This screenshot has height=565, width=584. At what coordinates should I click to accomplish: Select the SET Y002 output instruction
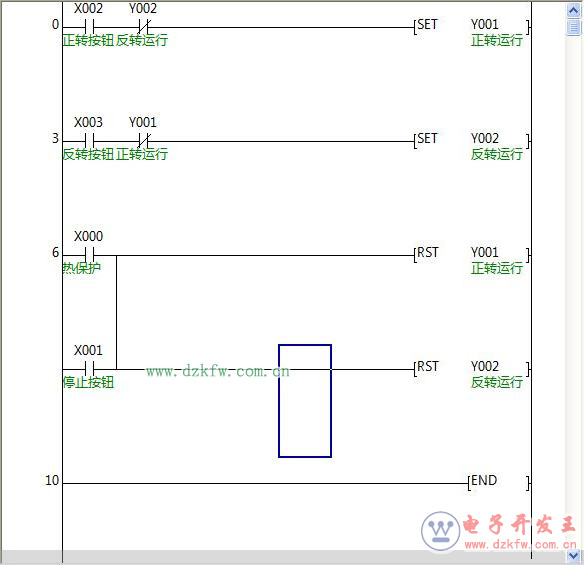click(x=472, y=141)
